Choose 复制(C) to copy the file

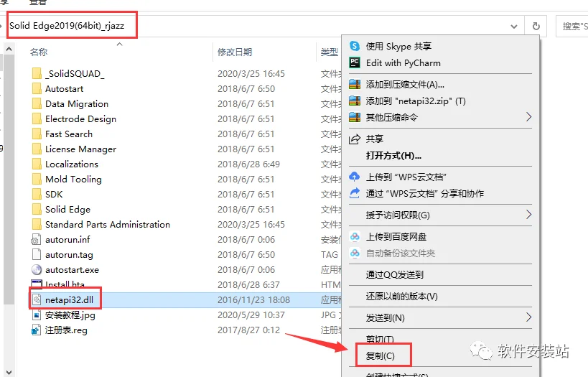tap(381, 355)
